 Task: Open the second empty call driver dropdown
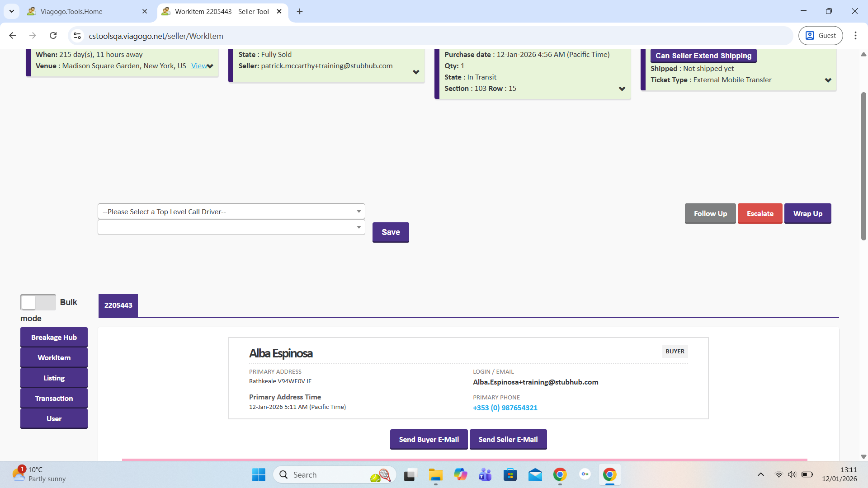(231, 227)
